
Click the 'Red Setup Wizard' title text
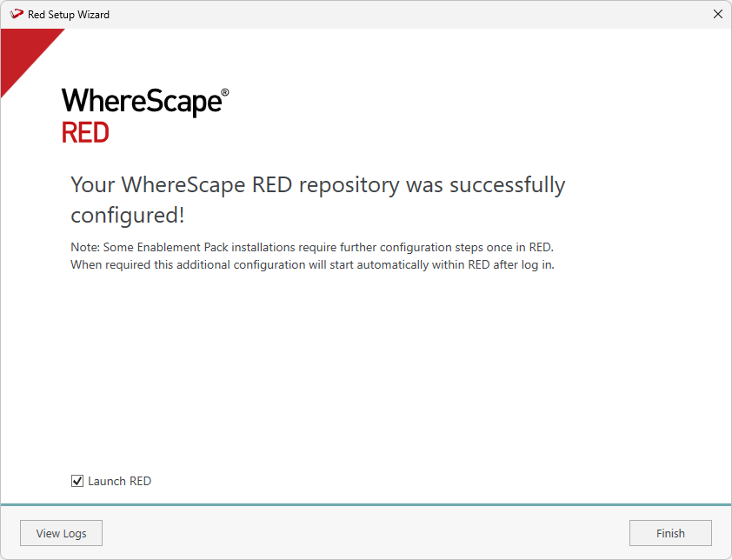[x=69, y=15]
